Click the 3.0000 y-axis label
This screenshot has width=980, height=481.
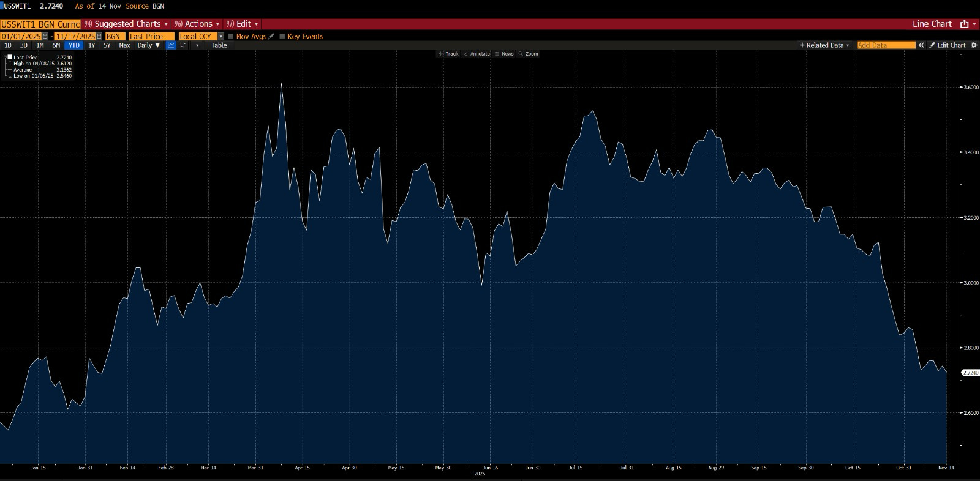971,283
